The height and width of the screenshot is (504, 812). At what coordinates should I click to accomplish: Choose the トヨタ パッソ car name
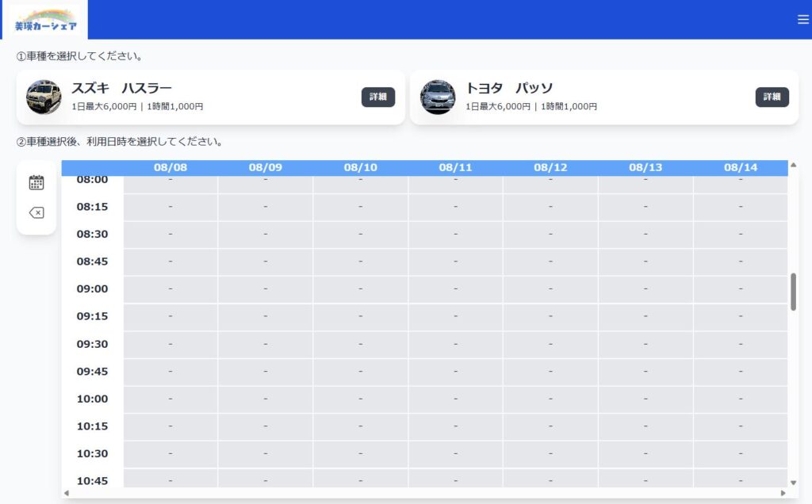pos(510,88)
